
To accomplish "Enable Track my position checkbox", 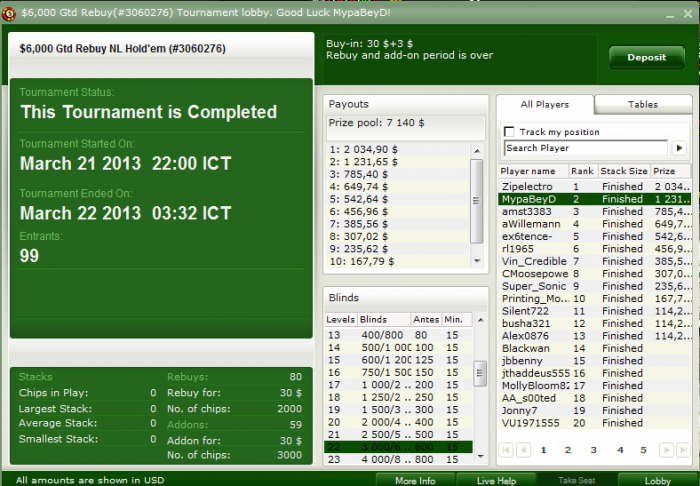I will coord(509,132).
